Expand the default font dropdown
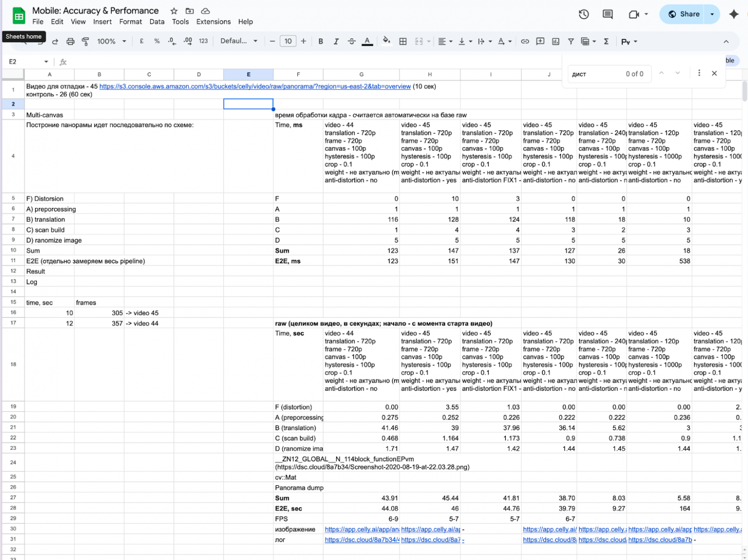Image resolution: width=748 pixels, height=560 pixels. [x=239, y=41]
